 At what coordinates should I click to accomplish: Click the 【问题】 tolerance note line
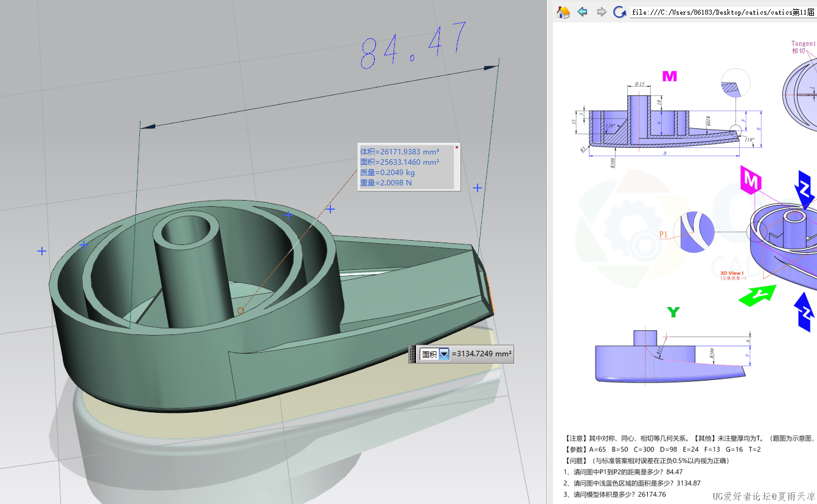pyautogui.click(x=647, y=460)
